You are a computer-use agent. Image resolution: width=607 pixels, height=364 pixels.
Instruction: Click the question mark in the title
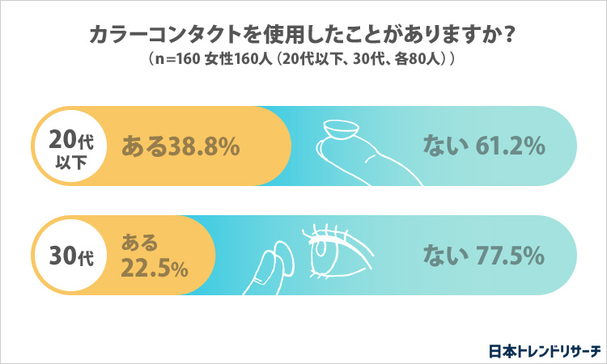tap(510, 35)
